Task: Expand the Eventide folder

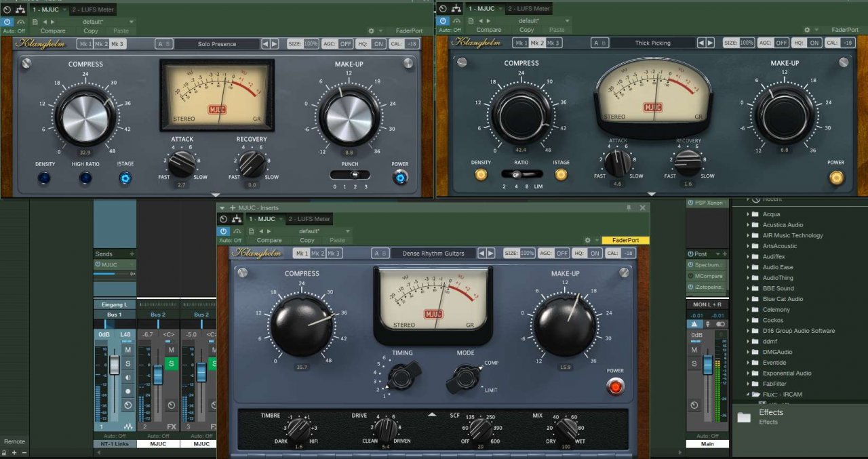Action: pyautogui.click(x=748, y=363)
